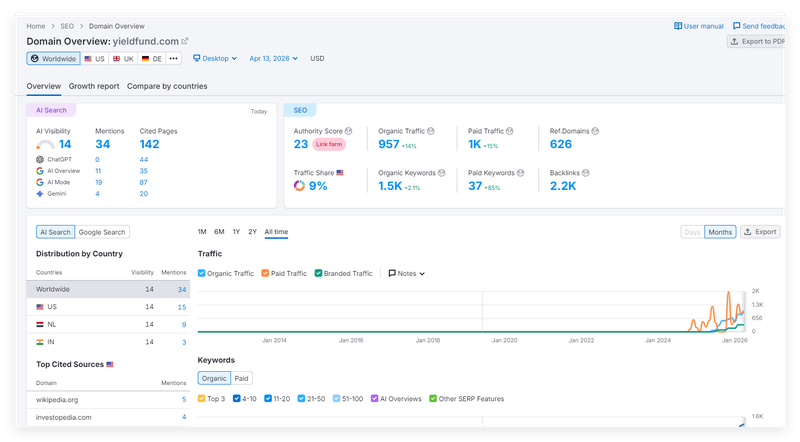
Task: Toggle Paid Traffic checkbox in chart legend
Action: 265,274
